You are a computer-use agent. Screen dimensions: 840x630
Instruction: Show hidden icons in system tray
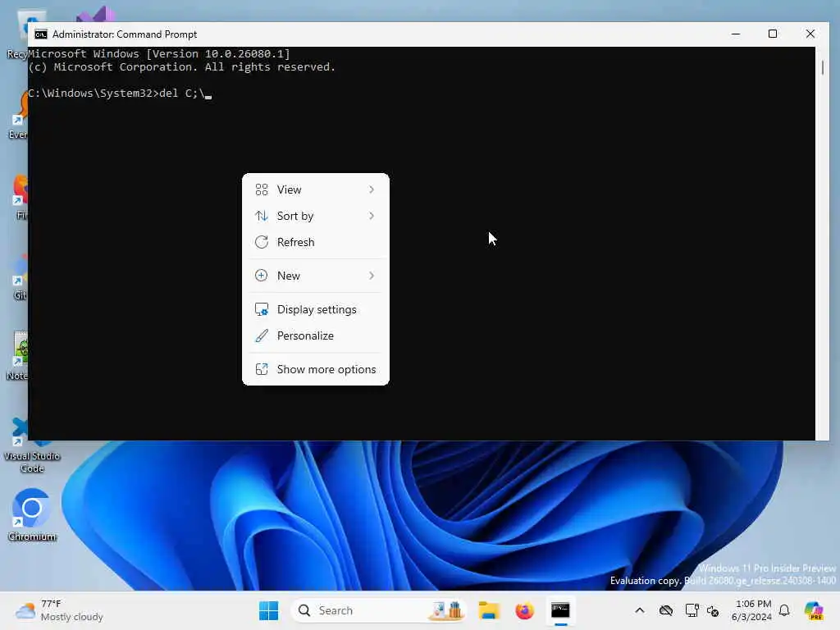640,610
